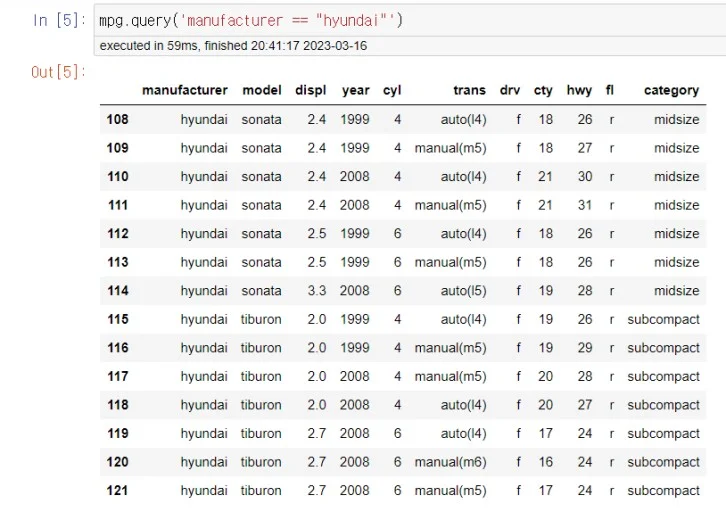Click auto(l5) trans cell in row 114
Viewport: 726px width, 512px height.
(463, 291)
